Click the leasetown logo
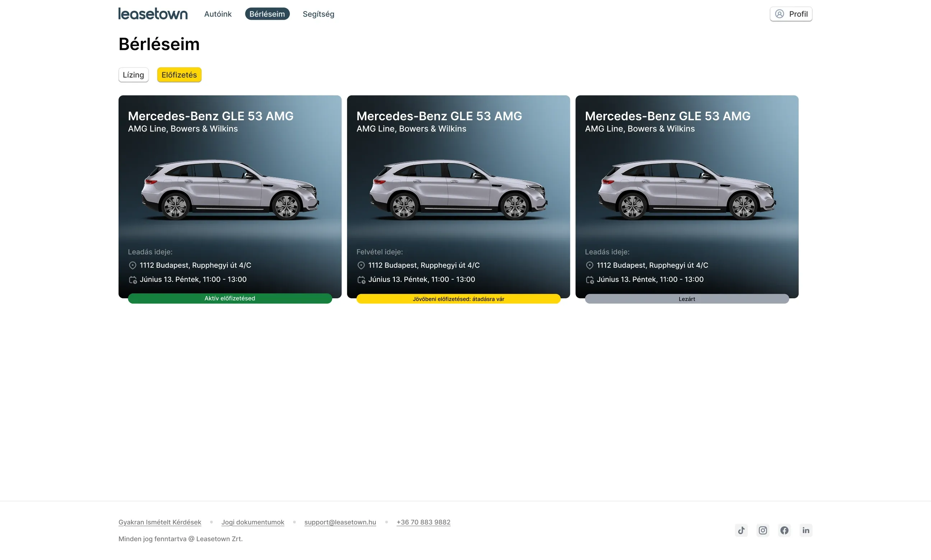Viewport: 931px width, 560px height. (x=153, y=14)
